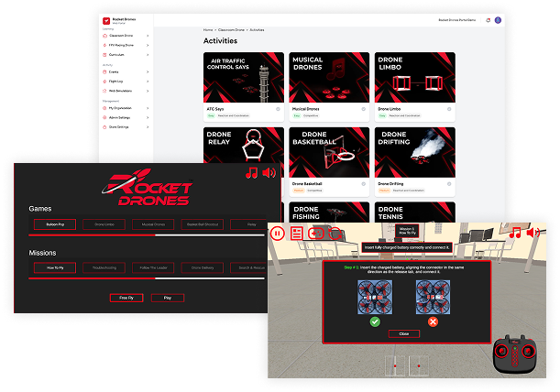Open the mission checklist icon in simulator
This screenshot has width=560, height=392.
[x=296, y=234]
